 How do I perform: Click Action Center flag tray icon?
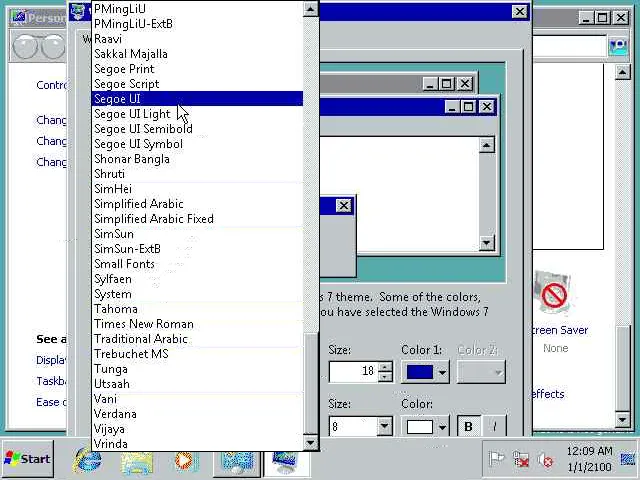tap(496, 460)
